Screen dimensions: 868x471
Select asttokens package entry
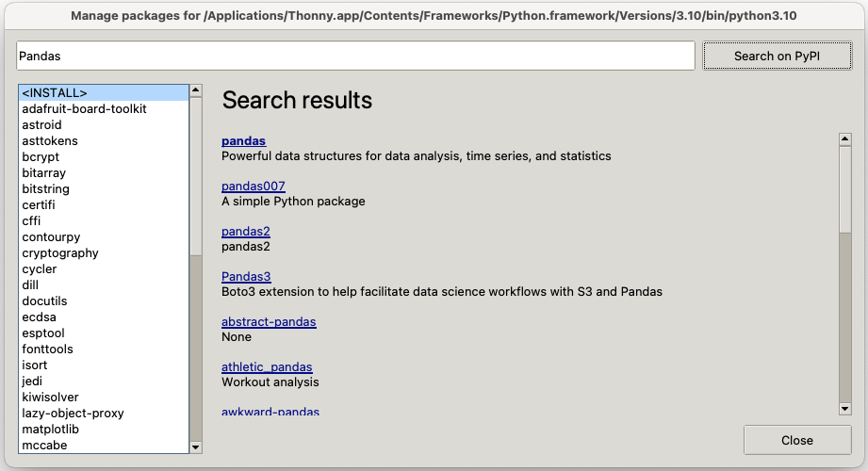click(104, 141)
